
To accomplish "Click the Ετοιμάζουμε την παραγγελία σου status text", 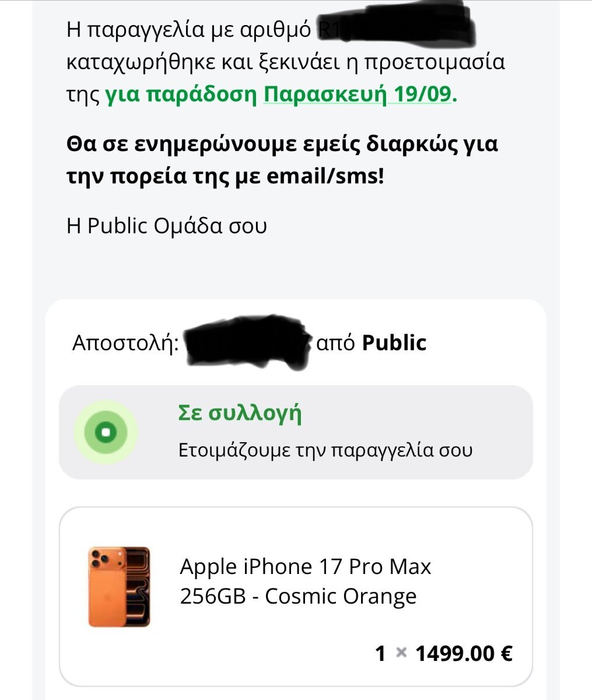I will click(325, 450).
